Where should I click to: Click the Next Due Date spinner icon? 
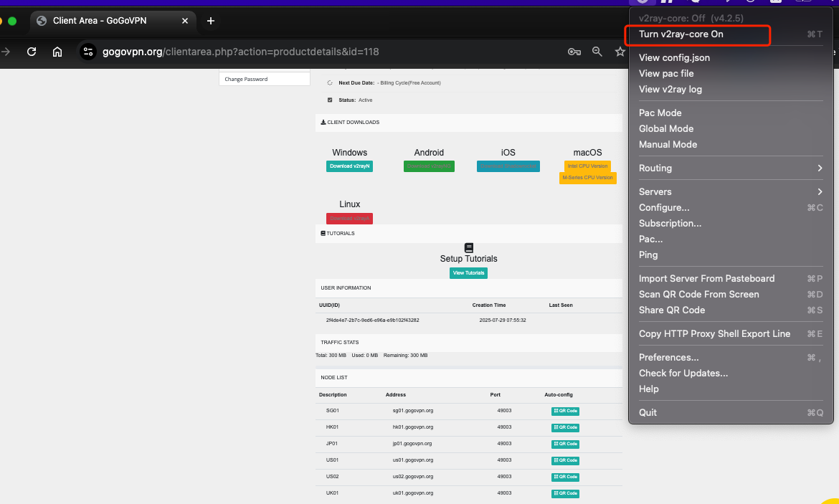[330, 83]
